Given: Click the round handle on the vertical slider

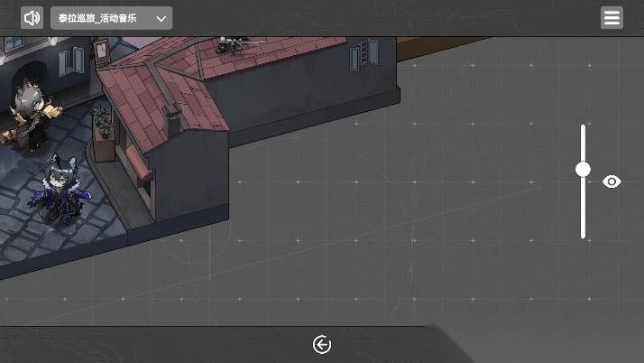Looking at the screenshot, I should pos(583,169).
